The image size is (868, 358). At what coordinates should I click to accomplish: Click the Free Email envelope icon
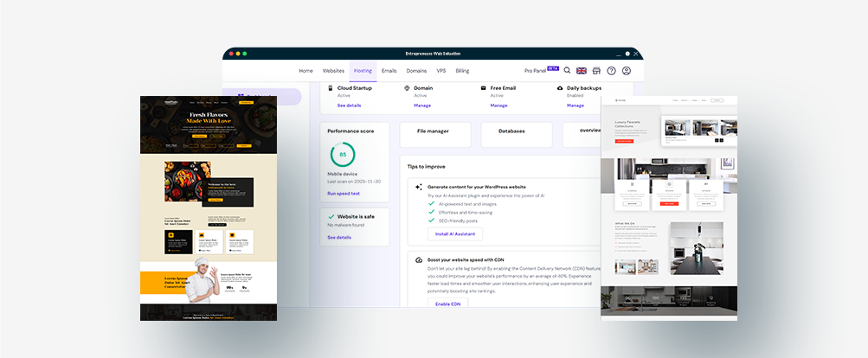(x=483, y=88)
